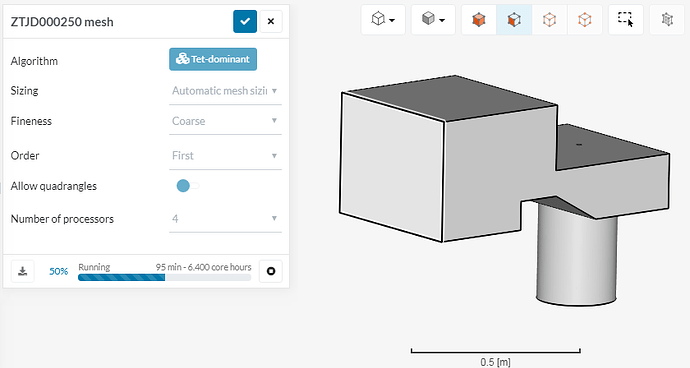Click the mesh clip view icon
This screenshot has width=690, height=368.
point(667,19)
